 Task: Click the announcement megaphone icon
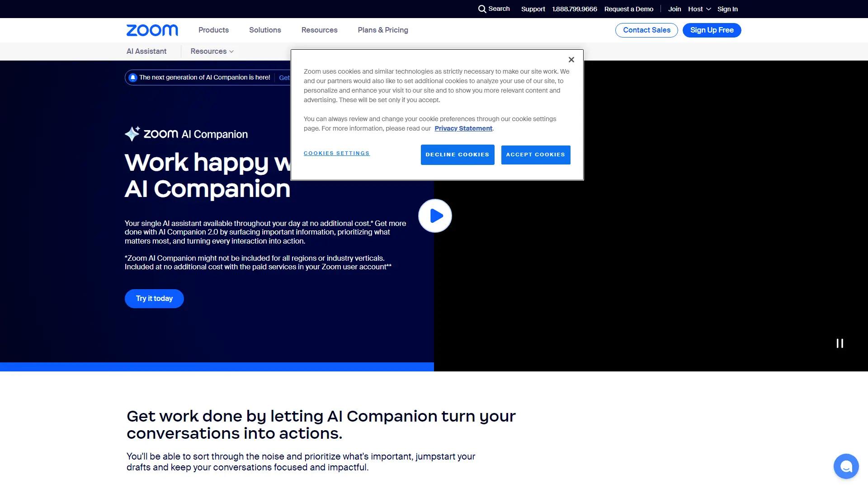(132, 77)
